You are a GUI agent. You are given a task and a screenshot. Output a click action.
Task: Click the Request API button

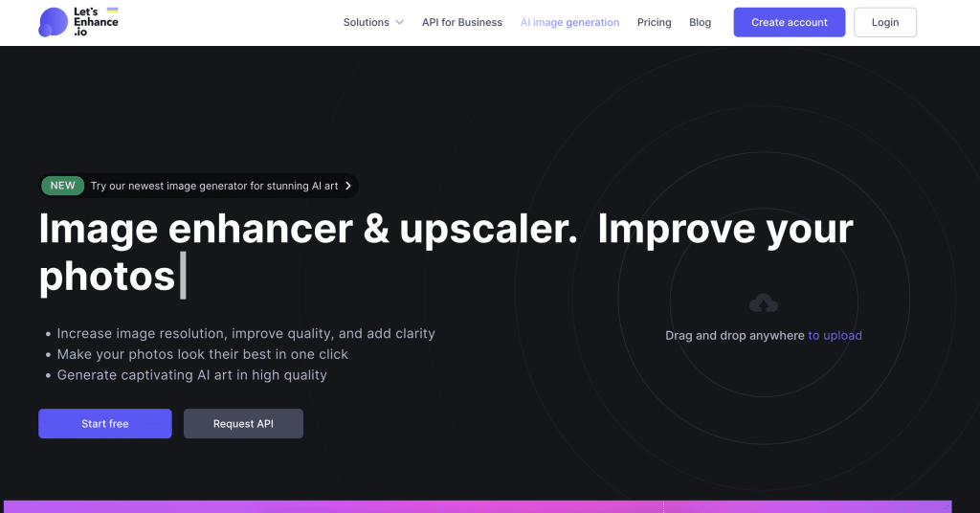pos(243,424)
